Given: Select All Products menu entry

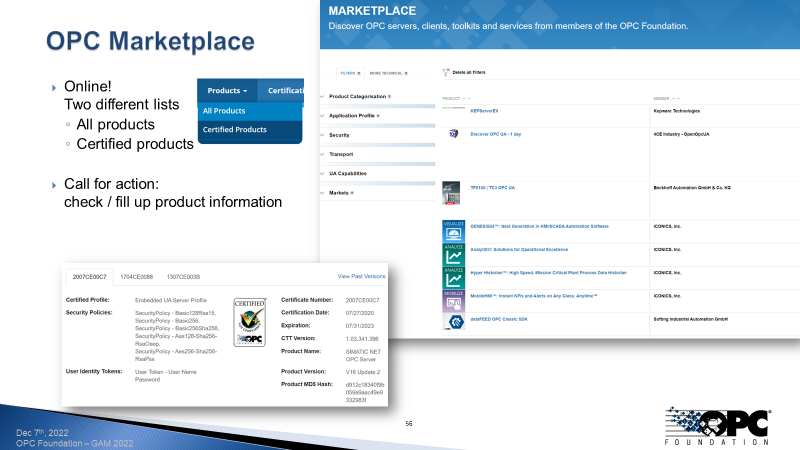Looking at the screenshot, I should (x=250, y=111).
